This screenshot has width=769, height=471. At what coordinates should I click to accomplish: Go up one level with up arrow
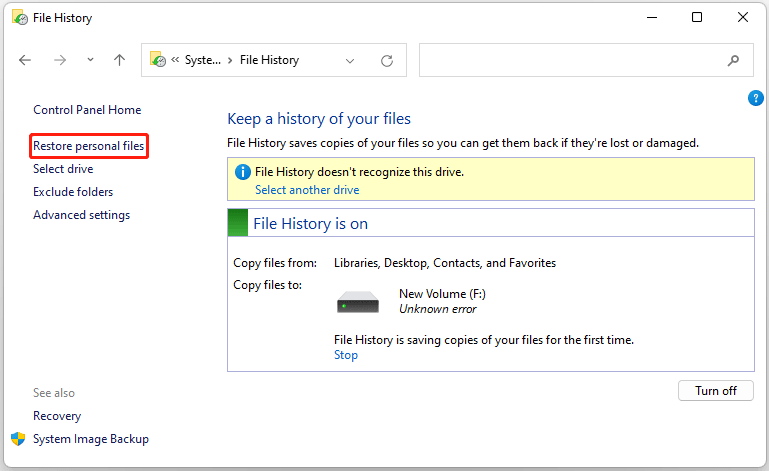click(119, 60)
